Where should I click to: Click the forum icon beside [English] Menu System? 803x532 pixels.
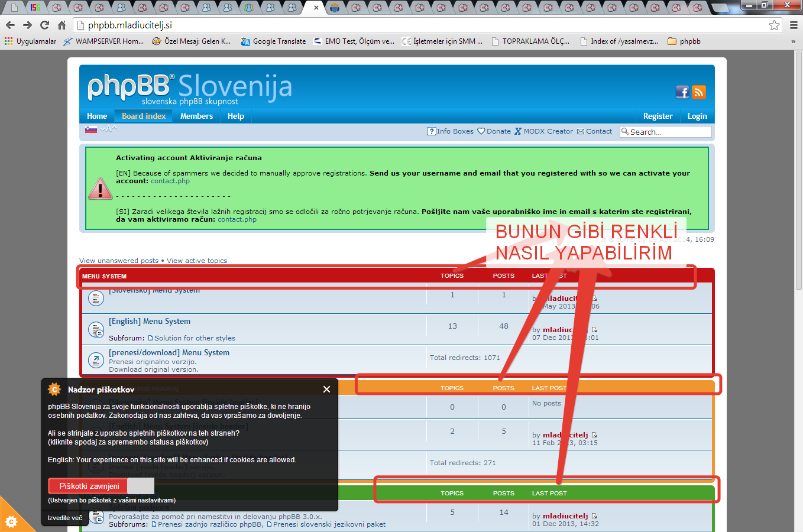[96, 329]
